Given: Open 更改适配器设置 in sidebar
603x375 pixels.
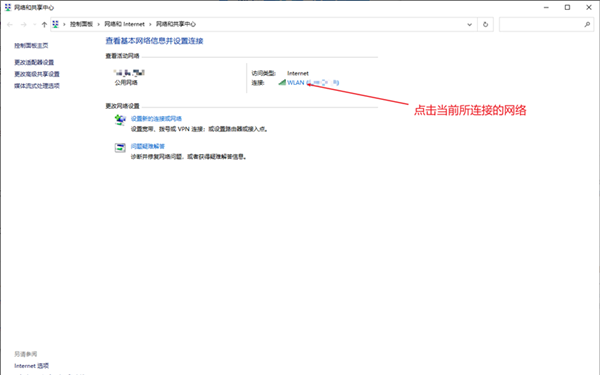Looking at the screenshot, I should (34, 62).
